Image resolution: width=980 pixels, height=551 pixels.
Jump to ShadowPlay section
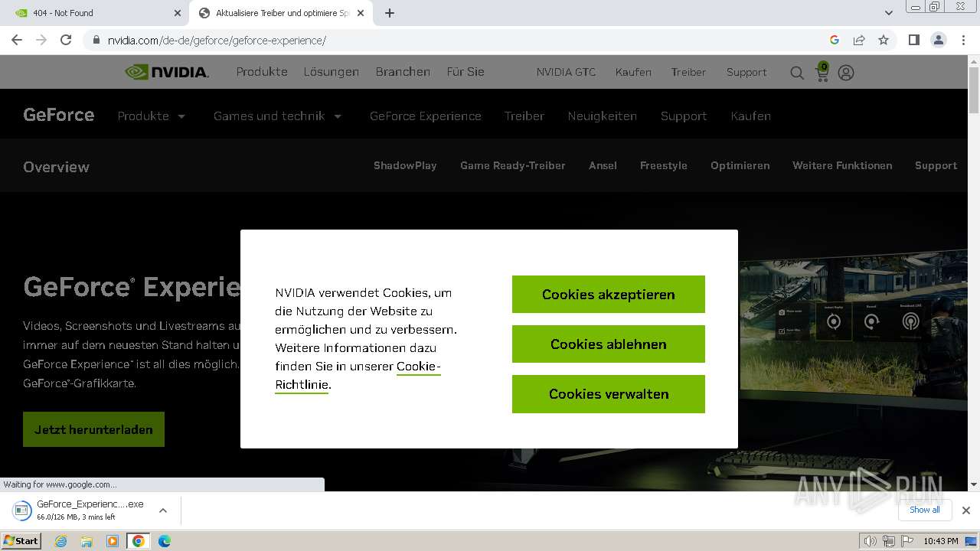(x=405, y=165)
